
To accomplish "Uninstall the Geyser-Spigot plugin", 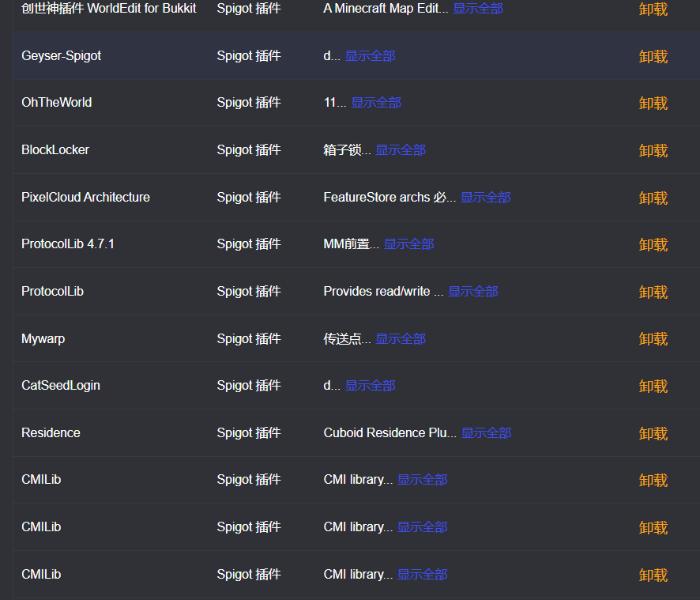I will [653, 56].
